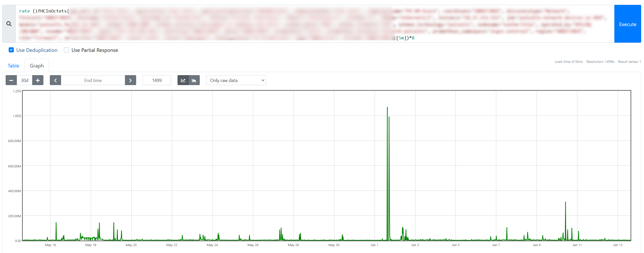Image resolution: width=644 pixels, height=253 pixels.
Task: Switch to the Table tab
Action: [x=14, y=66]
